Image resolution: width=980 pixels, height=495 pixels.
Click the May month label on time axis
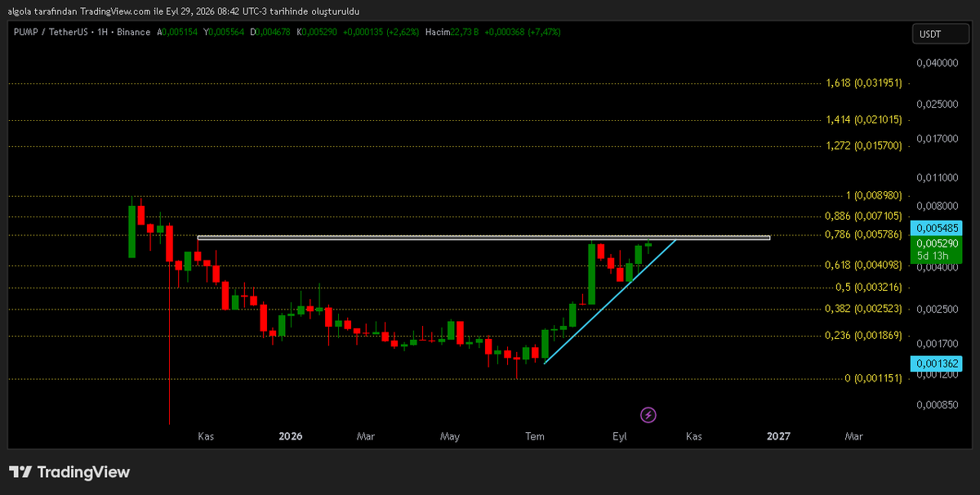point(450,437)
